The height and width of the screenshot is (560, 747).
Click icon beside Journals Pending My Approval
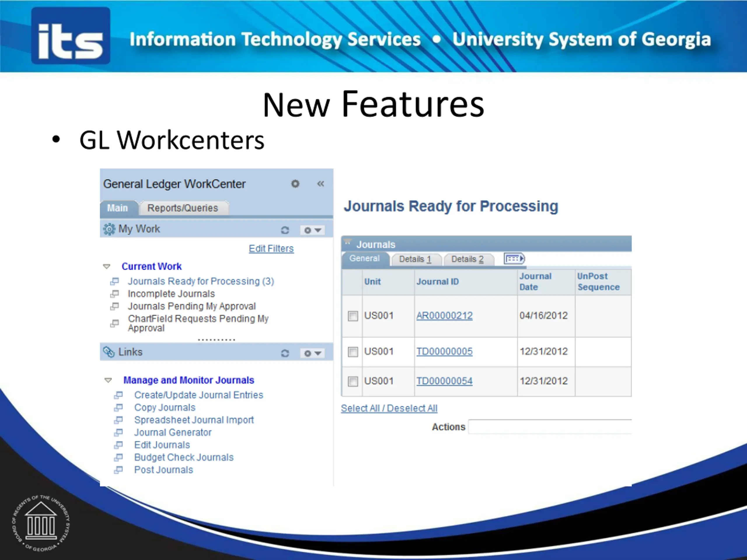coord(115,306)
